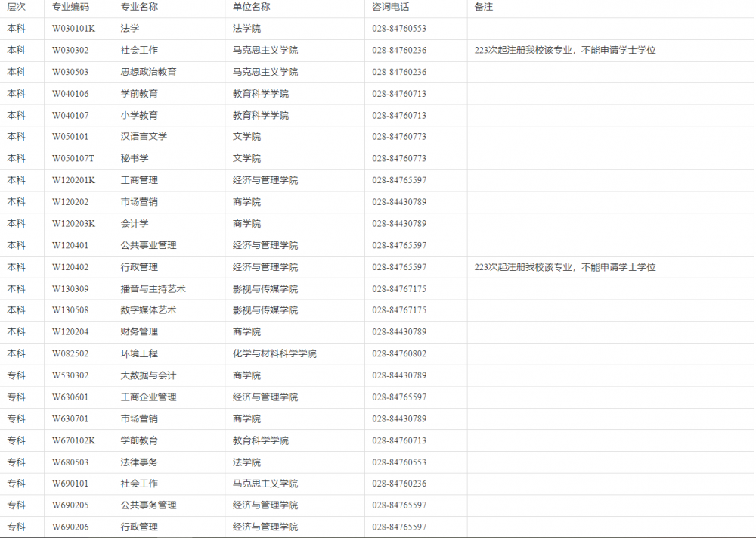Select the W690205 code cell
756x538 pixels.
pyautogui.click(x=70, y=505)
